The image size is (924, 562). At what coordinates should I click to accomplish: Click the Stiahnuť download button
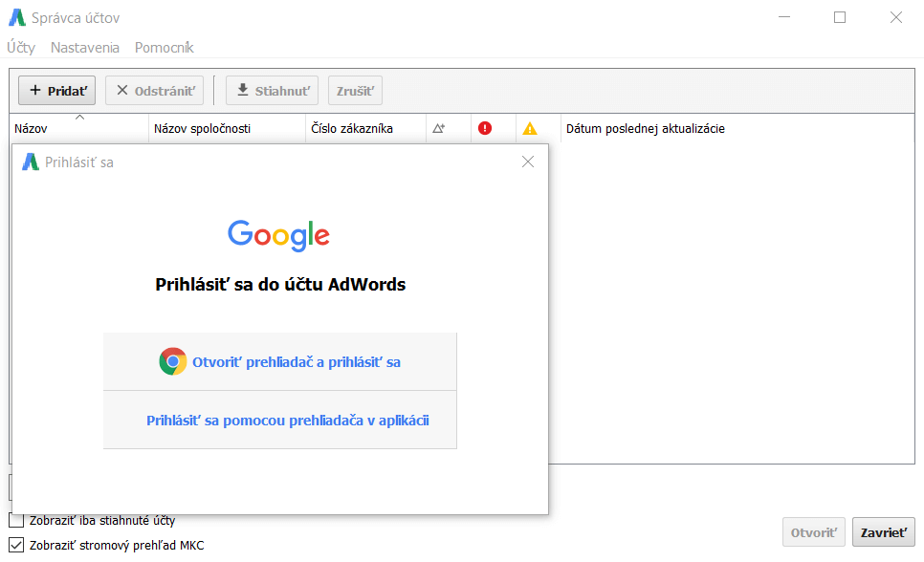pyautogui.click(x=272, y=91)
